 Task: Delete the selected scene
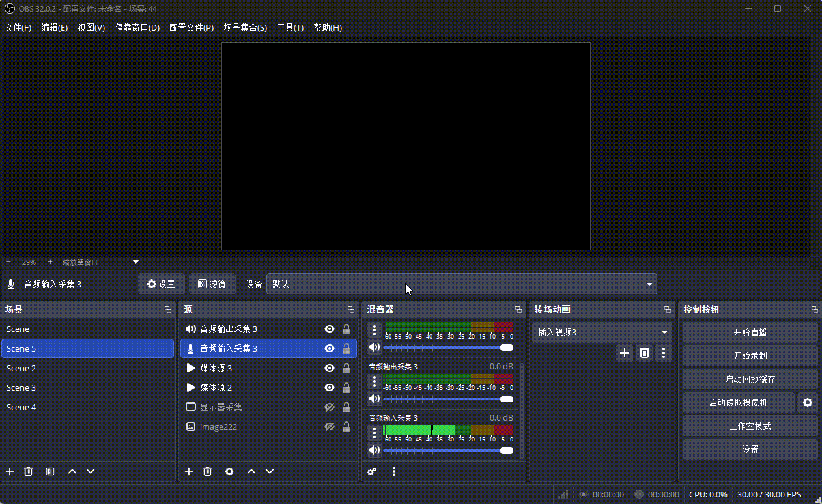coord(28,471)
